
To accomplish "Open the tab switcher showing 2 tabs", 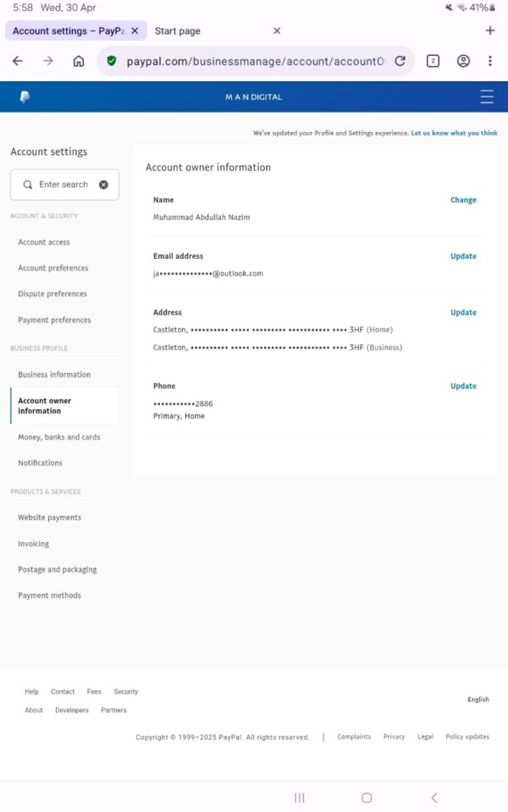I will click(x=433, y=61).
